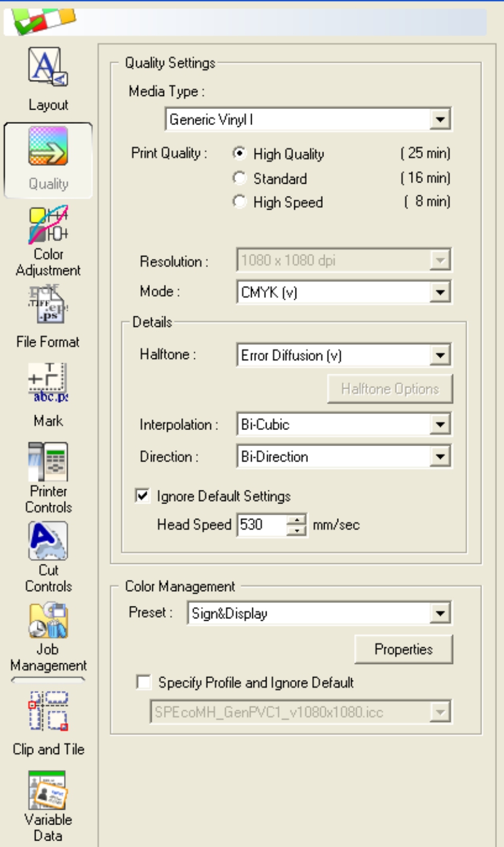Enable Specify Profile and Ignore Default
504x847 pixels.
tap(143, 682)
